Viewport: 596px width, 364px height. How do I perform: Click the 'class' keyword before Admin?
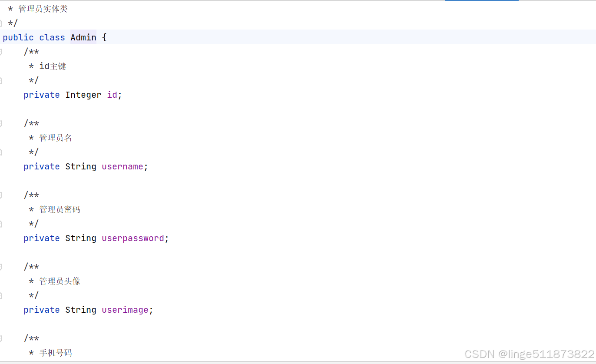coord(52,37)
